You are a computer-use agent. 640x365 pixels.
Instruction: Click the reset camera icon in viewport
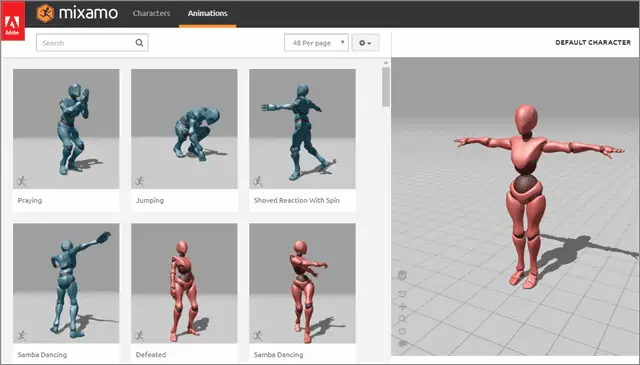point(402,331)
